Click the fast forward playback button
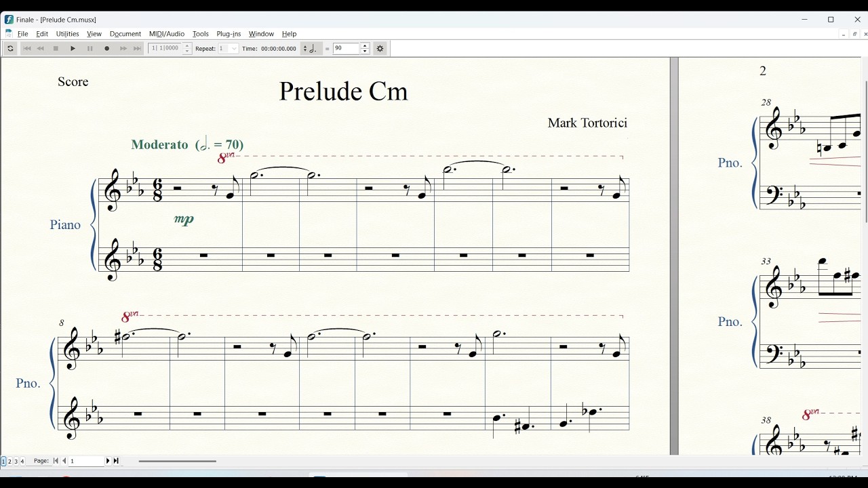868x488 pixels. (123, 49)
